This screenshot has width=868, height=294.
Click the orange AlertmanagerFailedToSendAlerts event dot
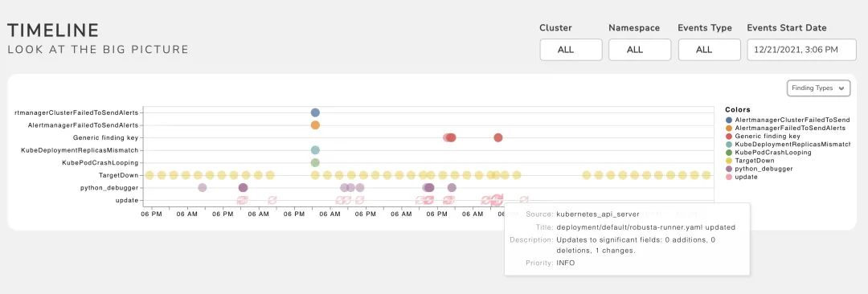point(315,125)
